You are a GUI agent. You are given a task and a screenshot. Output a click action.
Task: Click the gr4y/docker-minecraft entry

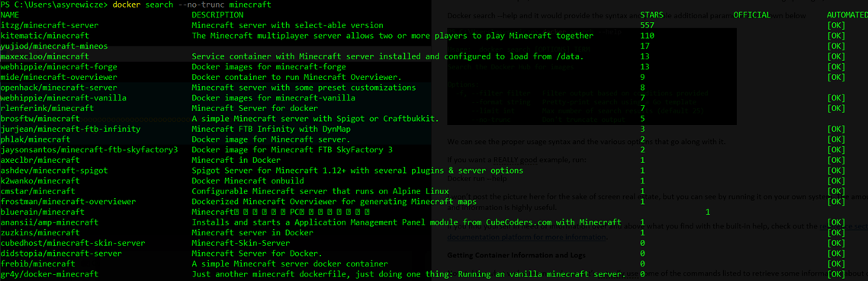pyautogui.click(x=50, y=274)
